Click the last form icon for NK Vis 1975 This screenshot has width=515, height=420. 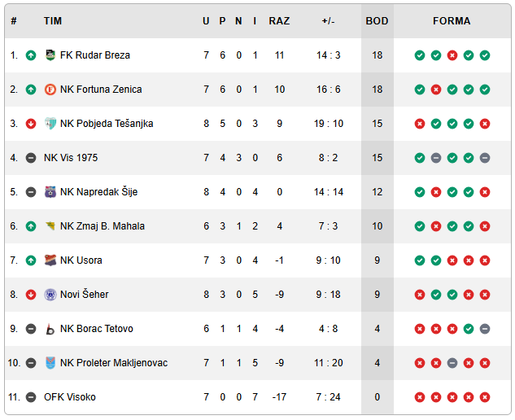[x=485, y=158]
